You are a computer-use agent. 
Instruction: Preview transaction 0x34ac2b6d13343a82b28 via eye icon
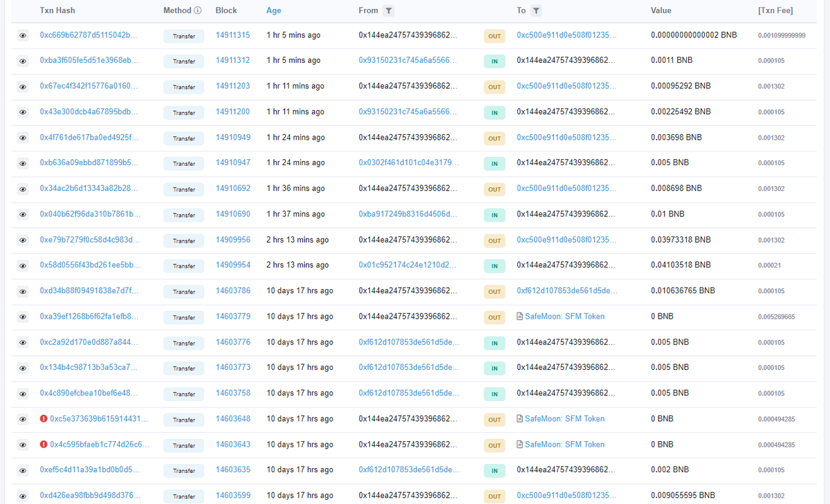[23, 189]
